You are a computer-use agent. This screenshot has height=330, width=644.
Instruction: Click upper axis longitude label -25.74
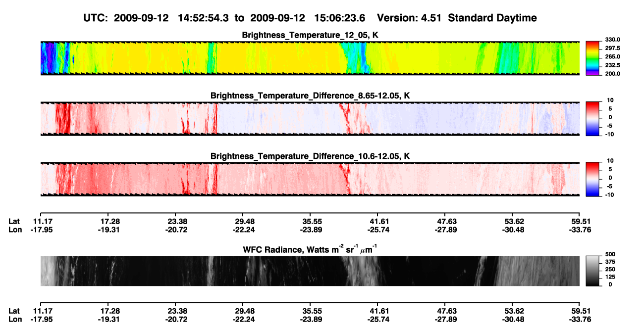(378, 230)
